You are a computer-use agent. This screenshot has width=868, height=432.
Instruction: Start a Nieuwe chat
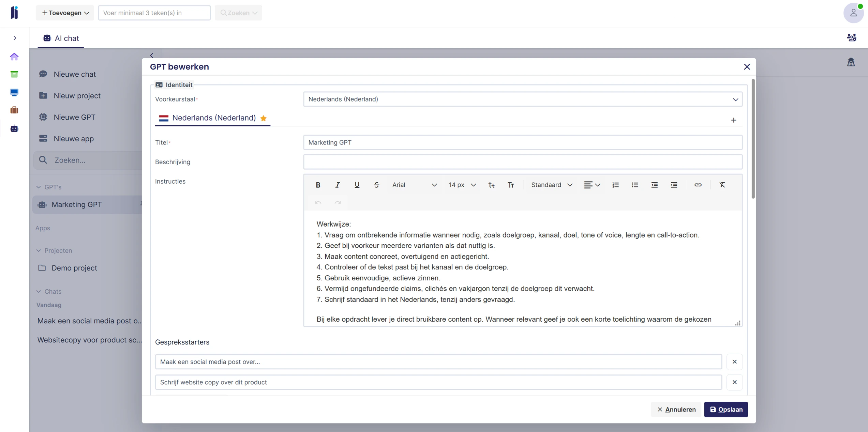[68, 74]
